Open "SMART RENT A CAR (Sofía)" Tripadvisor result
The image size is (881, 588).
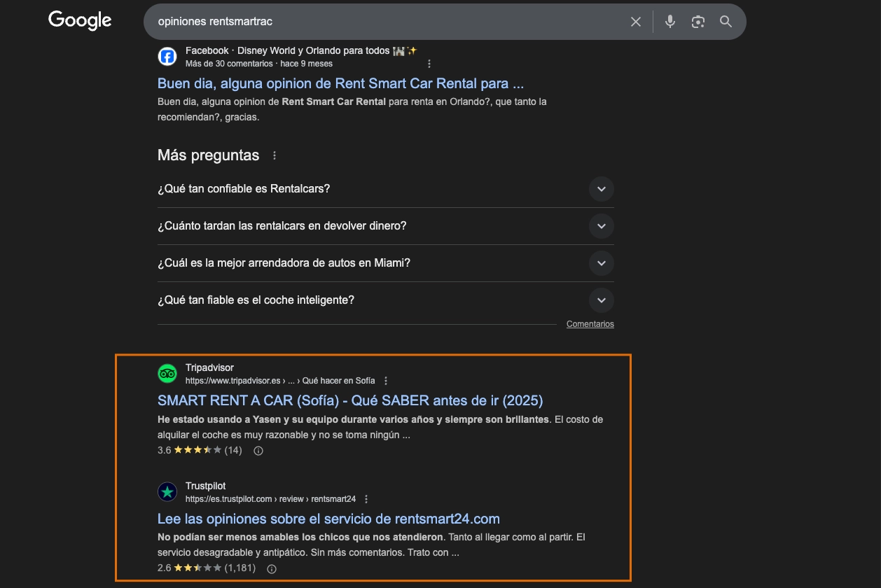[x=350, y=400]
